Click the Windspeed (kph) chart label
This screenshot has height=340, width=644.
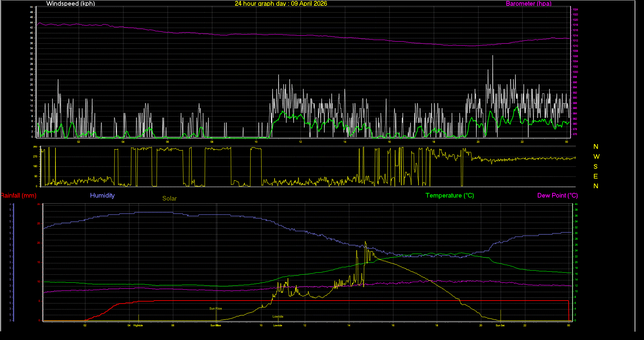[x=70, y=4]
